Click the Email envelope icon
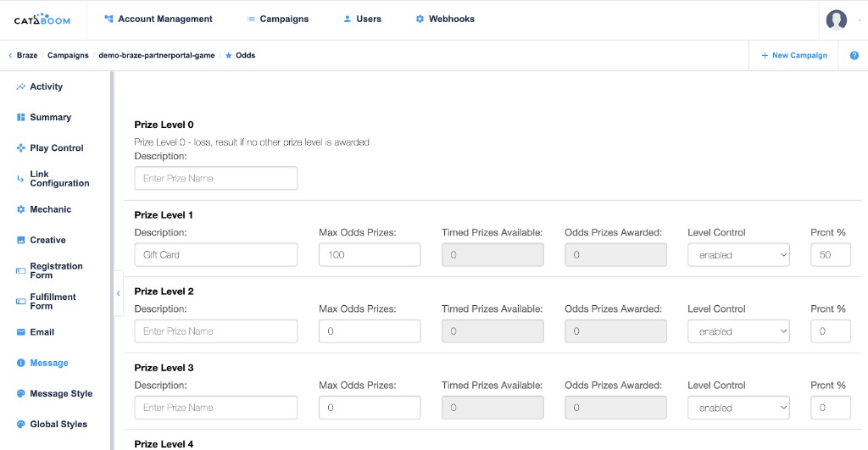Screen dimensions: 868x450 point(21,332)
